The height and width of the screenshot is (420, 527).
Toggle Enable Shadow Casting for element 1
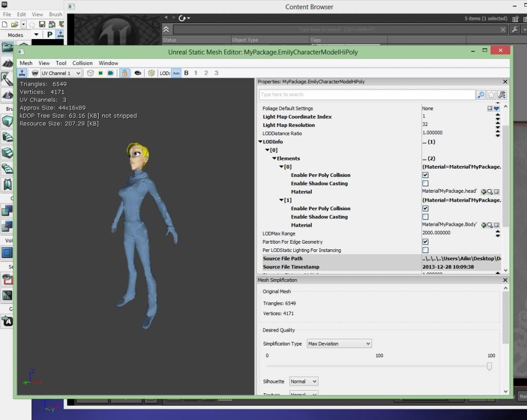click(425, 217)
